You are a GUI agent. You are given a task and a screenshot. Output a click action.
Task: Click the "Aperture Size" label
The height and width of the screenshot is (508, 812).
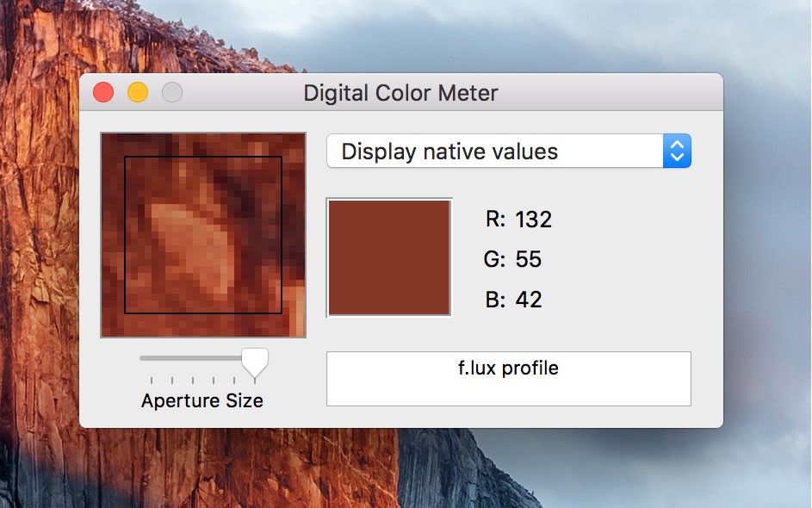click(x=202, y=401)
